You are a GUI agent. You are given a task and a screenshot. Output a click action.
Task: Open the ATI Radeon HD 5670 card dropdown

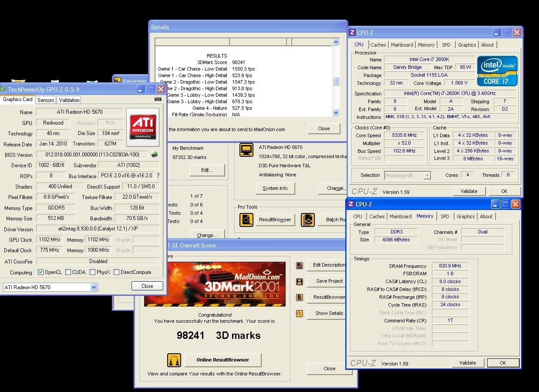[94, 287]
